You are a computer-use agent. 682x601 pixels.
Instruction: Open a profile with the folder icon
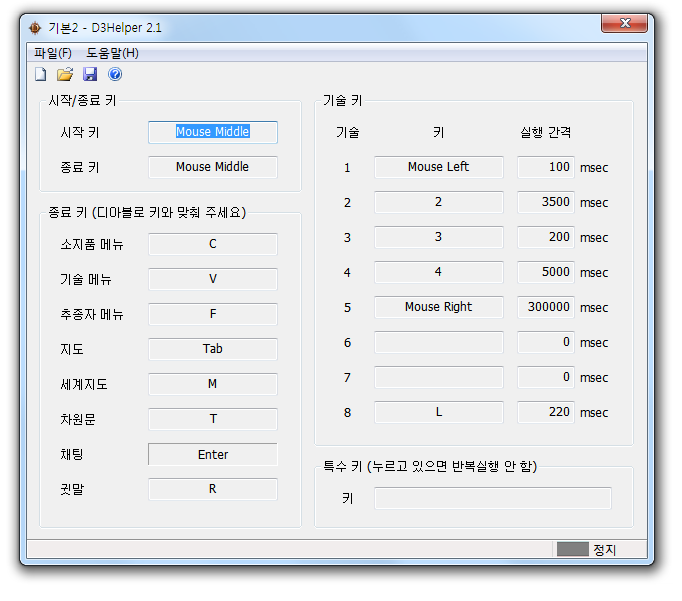(65, 74)
